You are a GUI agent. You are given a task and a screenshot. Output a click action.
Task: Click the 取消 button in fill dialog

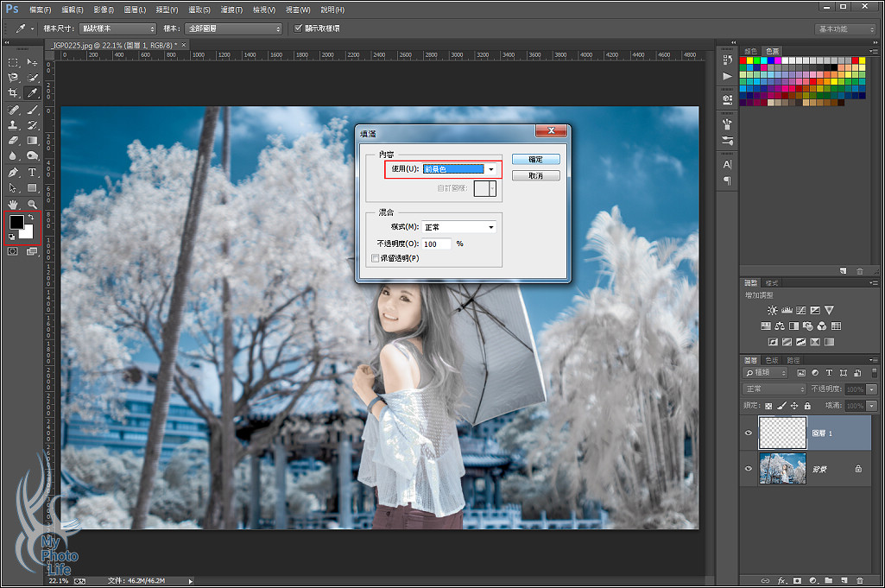click(x=535, y=175)
